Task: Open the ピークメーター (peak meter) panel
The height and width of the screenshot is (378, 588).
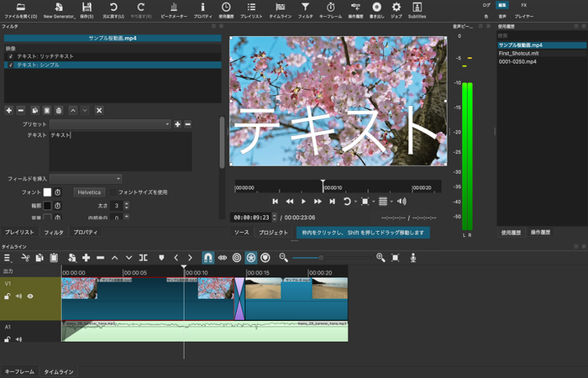Action: [x=173, y=10]
